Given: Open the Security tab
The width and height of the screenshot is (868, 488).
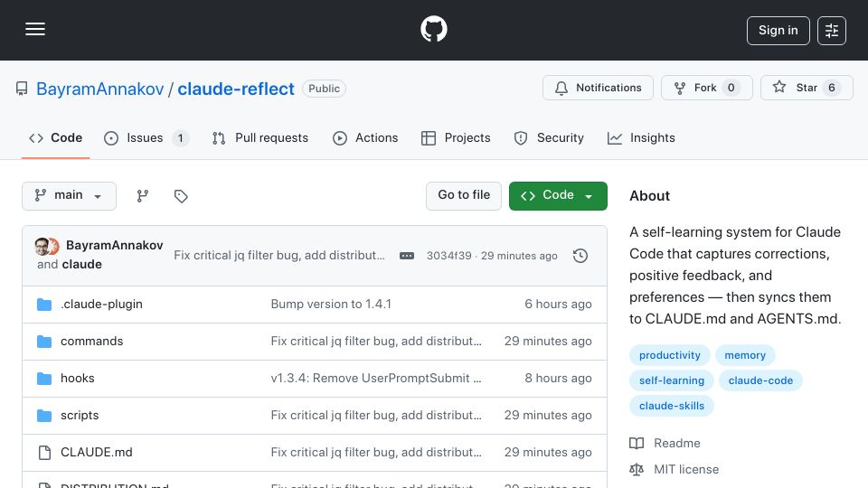Looking at the screenshot, I should click(x=549, y=137).
